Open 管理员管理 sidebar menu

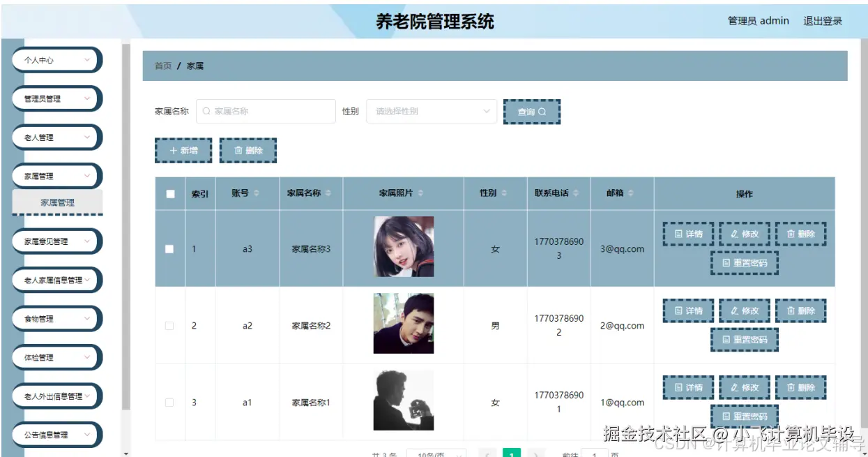[x=57, y=98]
